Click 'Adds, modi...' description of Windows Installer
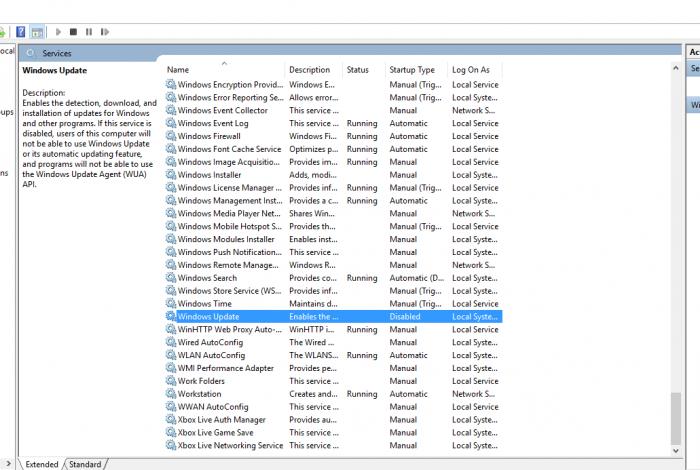Image resolution: width=700 pixels, height=470 pixels. [x=313, y=175]
